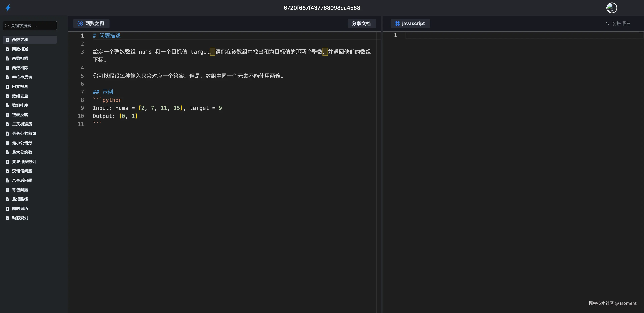Click the 两数之和 document title button
This screenshot has height=313, width=644.
pos(91,23)
